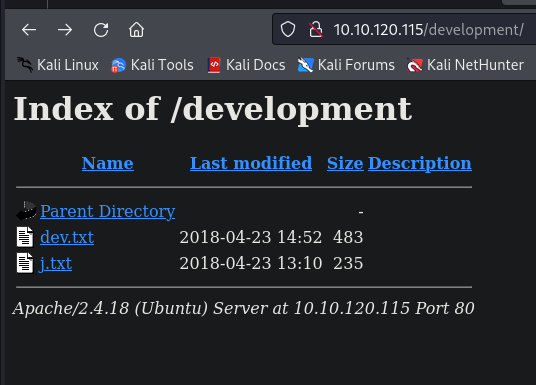Click the document icon beside dev.txt
The height and width of the screenshot is (385, 536).
[25, 237]
